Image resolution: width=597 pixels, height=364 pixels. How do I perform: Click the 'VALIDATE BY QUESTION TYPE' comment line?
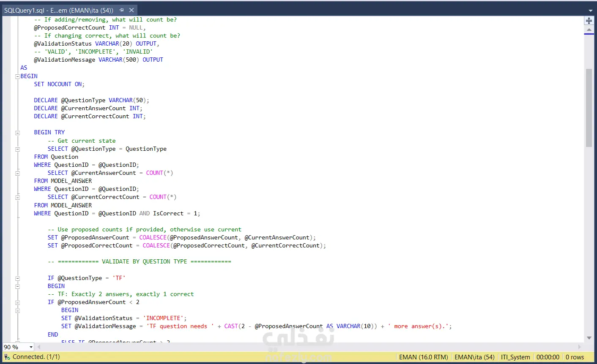click(140, 261)
